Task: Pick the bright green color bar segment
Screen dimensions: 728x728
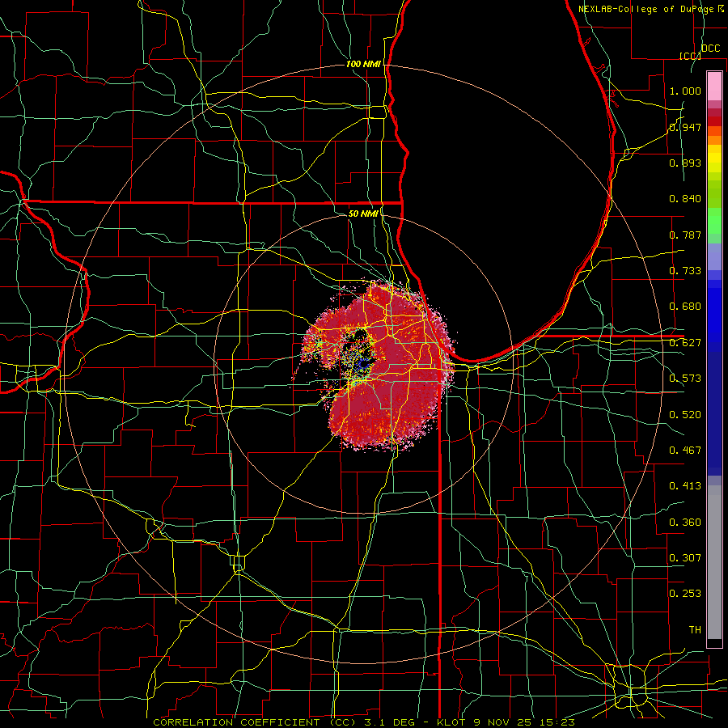Action: pos(714,221)
